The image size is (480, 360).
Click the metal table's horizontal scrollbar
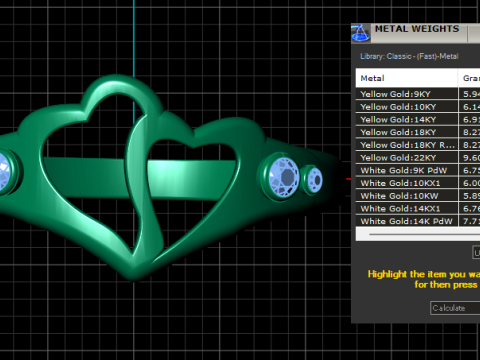click(x=418, y=234)
